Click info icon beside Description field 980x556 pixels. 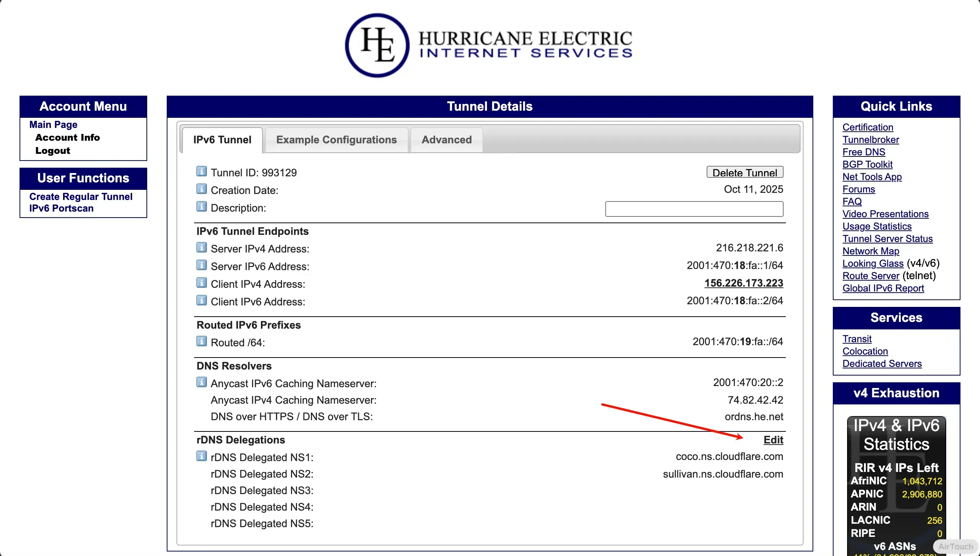201,207
